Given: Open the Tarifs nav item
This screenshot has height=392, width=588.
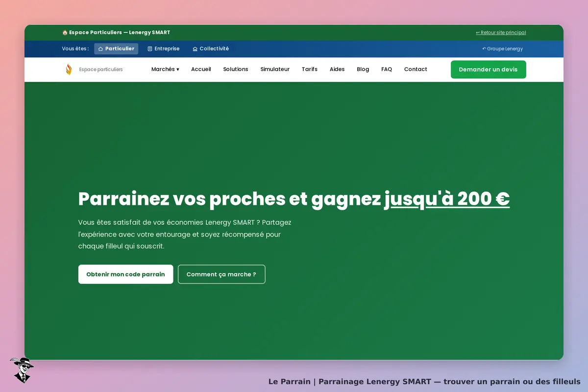Looking at the screenshot, I should pyautogui.click(x=310, y=69).
